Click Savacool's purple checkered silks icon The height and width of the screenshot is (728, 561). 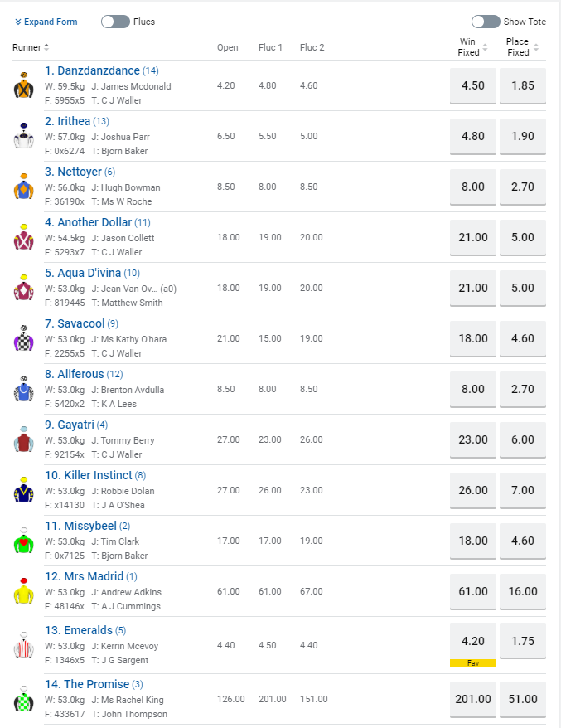click(23, 338)
